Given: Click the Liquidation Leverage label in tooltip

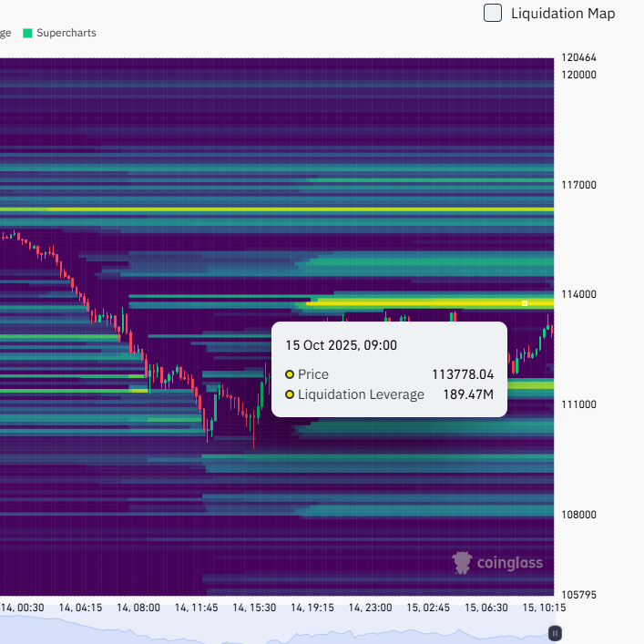Looking at the screenshot, I should click(x=361, y=394).
